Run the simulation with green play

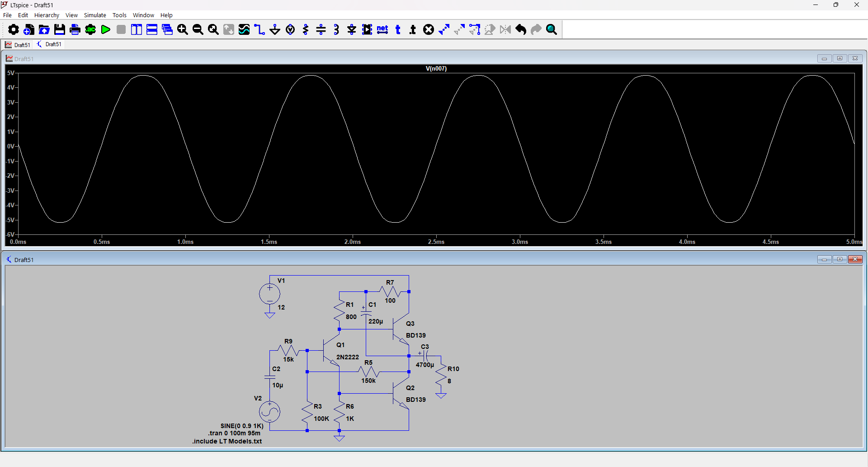point(106,30)
